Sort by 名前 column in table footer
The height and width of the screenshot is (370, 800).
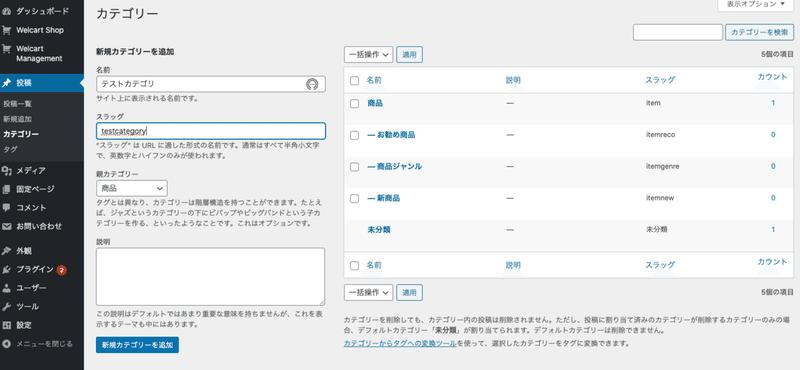pos(374,265)
